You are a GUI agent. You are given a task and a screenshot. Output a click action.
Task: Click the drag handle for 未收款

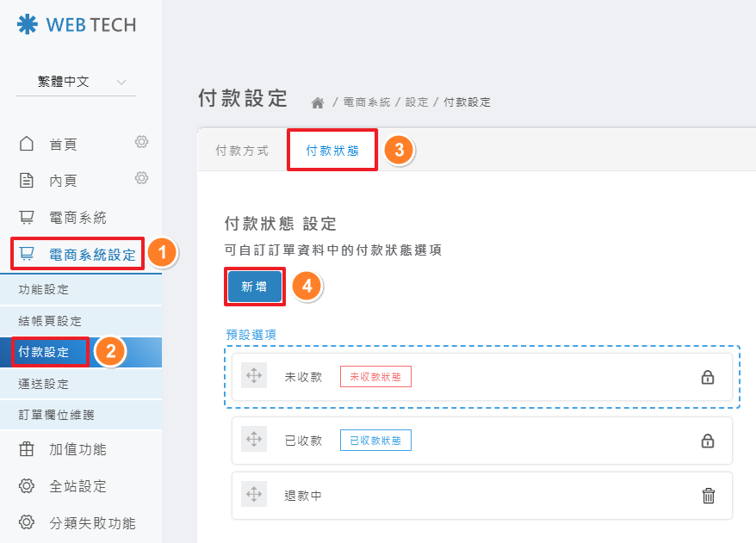pyautogui.click(x=254, y=376)
